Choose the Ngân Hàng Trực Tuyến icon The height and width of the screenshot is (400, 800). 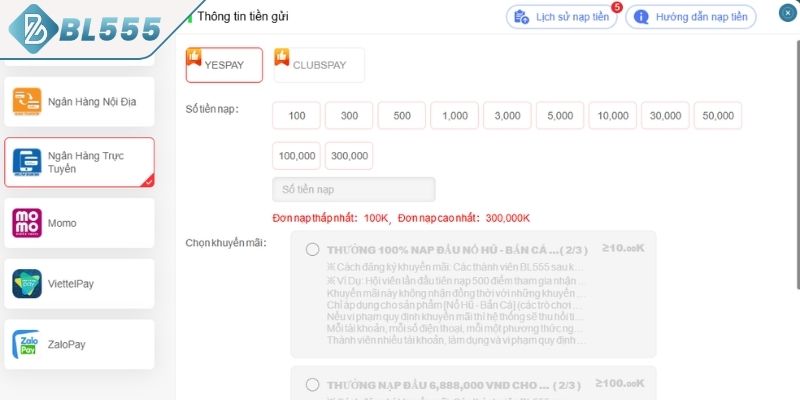27,162
